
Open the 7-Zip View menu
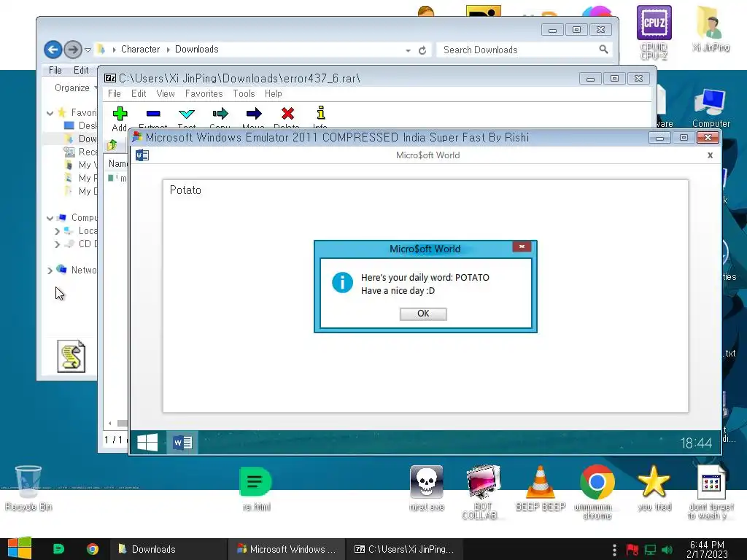click(166, 94)
